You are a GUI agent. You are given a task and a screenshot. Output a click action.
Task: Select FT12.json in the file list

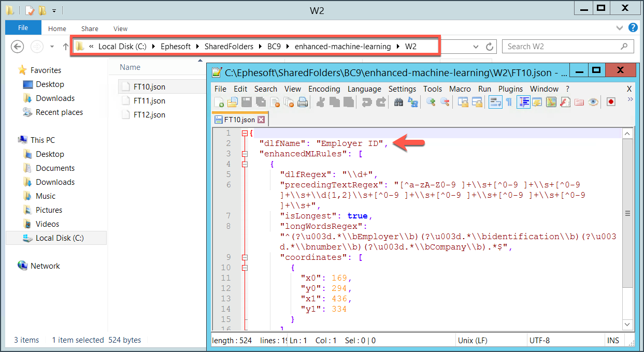click(149, 115)
